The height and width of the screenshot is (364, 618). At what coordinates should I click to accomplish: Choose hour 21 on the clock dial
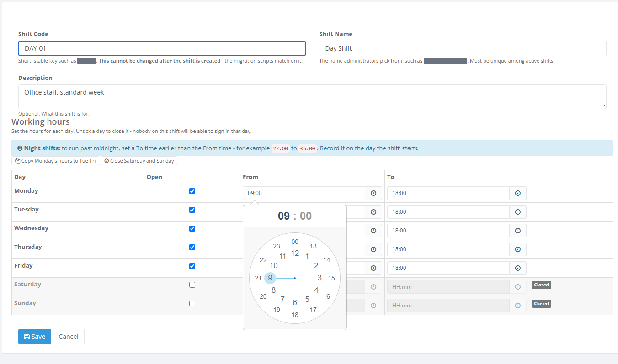click(x=258, y=278)
